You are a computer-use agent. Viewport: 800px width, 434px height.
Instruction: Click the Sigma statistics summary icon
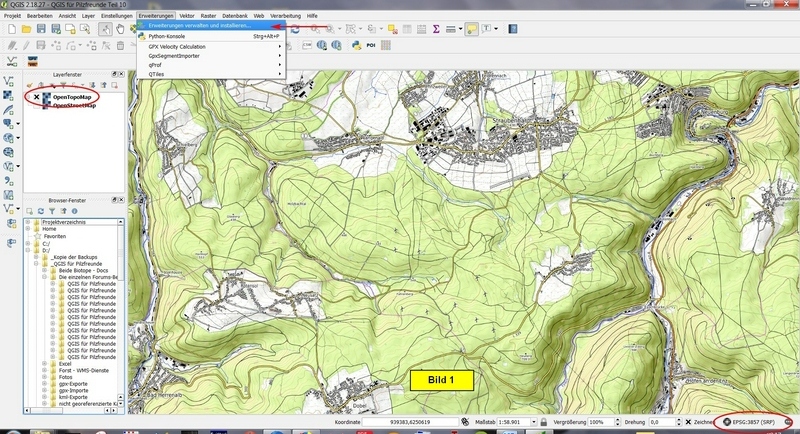(436, 29)
